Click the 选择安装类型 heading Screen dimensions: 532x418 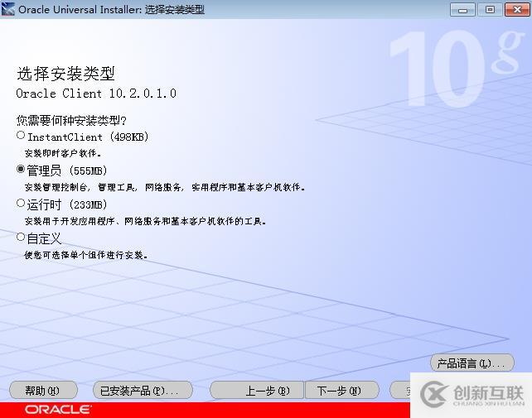(x=65, y=74)
